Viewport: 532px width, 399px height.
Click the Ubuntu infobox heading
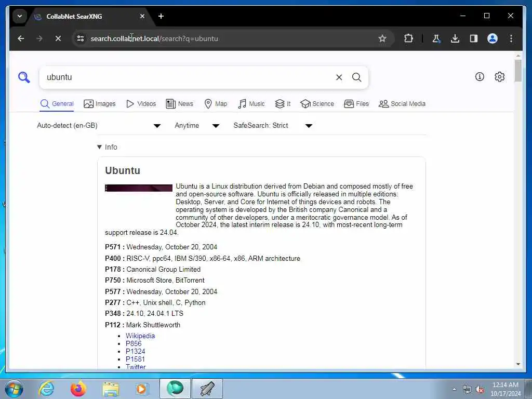[x=123, y=170]
